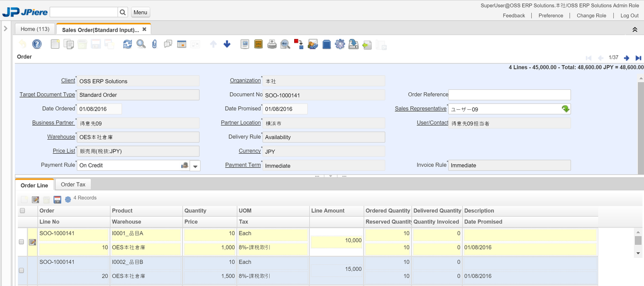Open record lookup with the magnifier icon
Viewport: 644px width, 286px height.
tap(141, 44)
